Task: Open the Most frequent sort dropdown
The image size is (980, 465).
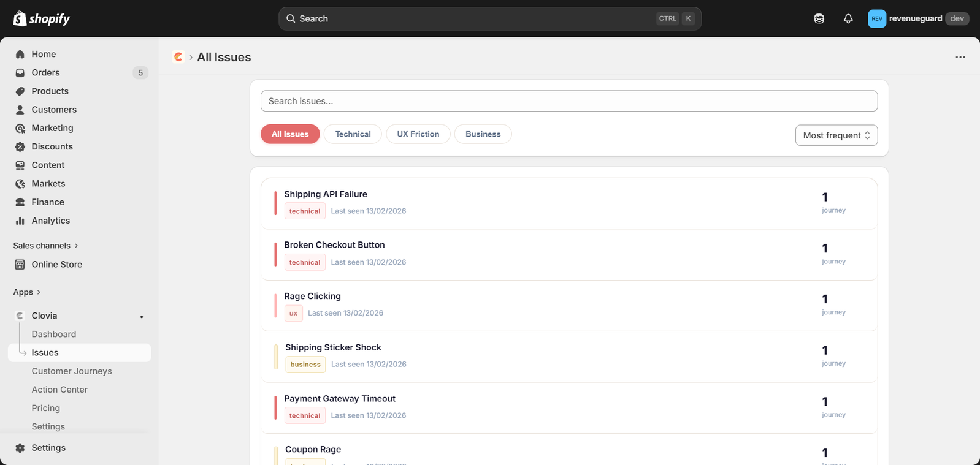Action: click(x=836, y=135)
